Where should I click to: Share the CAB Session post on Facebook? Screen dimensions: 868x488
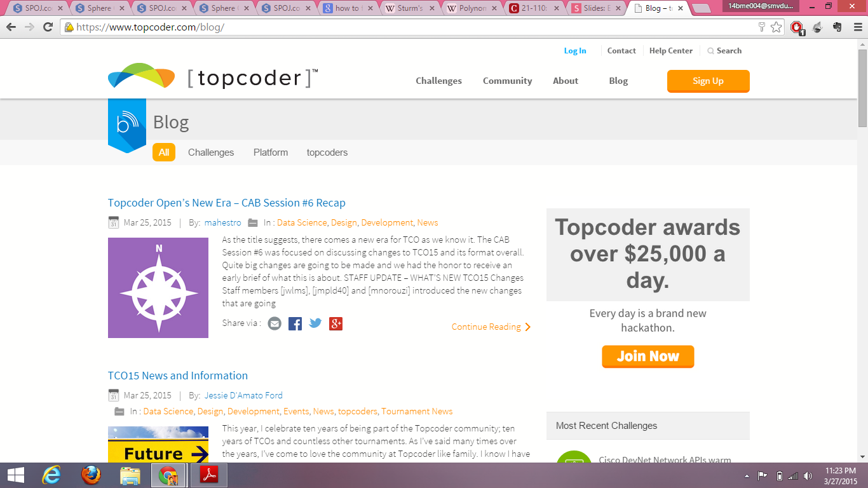(295, 323)
